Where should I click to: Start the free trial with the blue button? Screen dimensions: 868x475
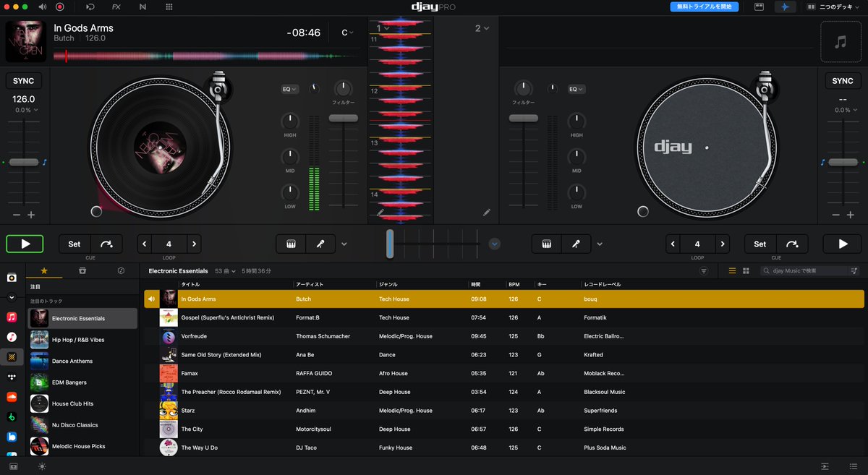tap(705, 7)
